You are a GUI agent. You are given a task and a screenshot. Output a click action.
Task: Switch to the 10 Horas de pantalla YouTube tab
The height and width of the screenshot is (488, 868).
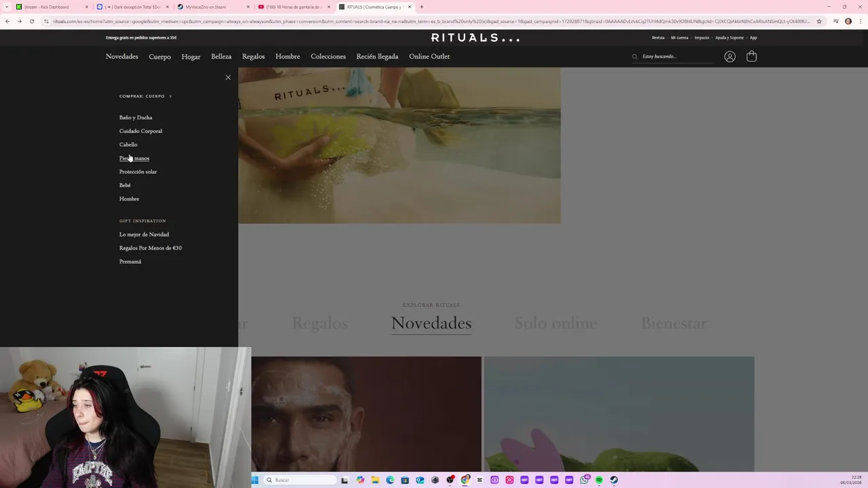(x=294, y=7)
